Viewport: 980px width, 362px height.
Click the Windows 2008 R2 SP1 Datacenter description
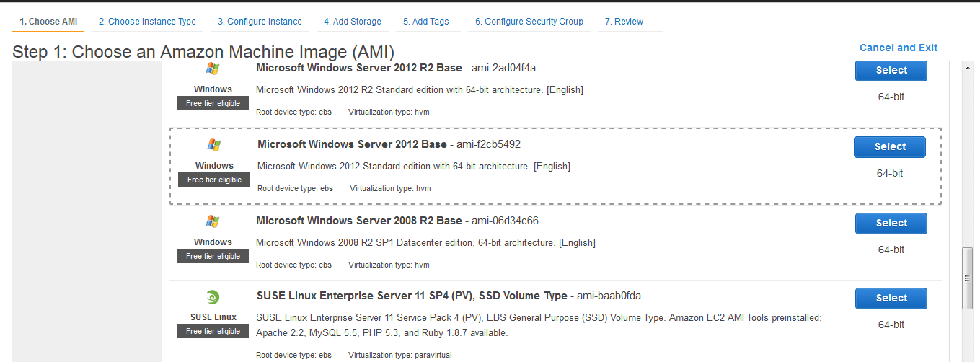pos(425,243)
